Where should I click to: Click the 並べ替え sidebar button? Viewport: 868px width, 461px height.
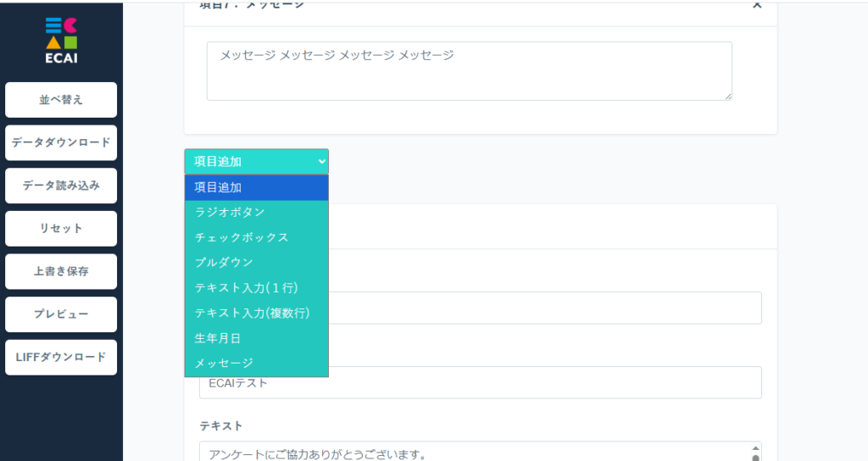61,100
